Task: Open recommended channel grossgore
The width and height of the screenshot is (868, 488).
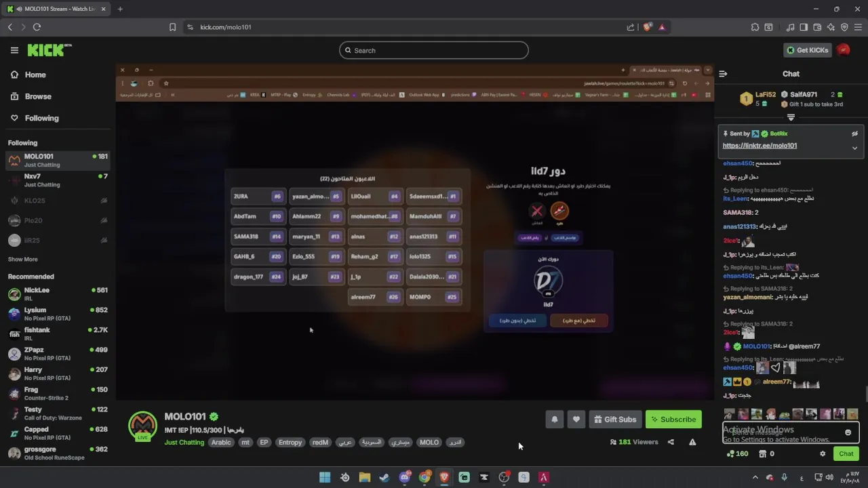Action: 58,453
